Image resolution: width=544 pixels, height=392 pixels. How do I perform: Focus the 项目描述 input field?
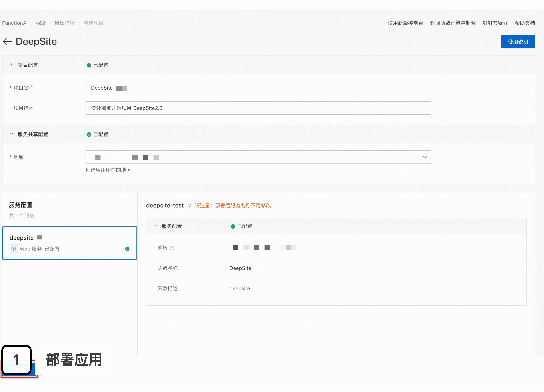tap(258, 108)
